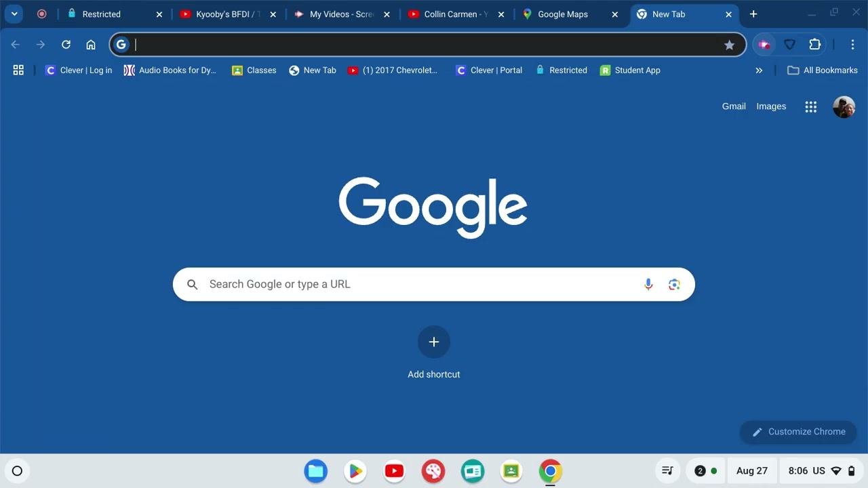Search by image with Google Lens

click(674, 285)
